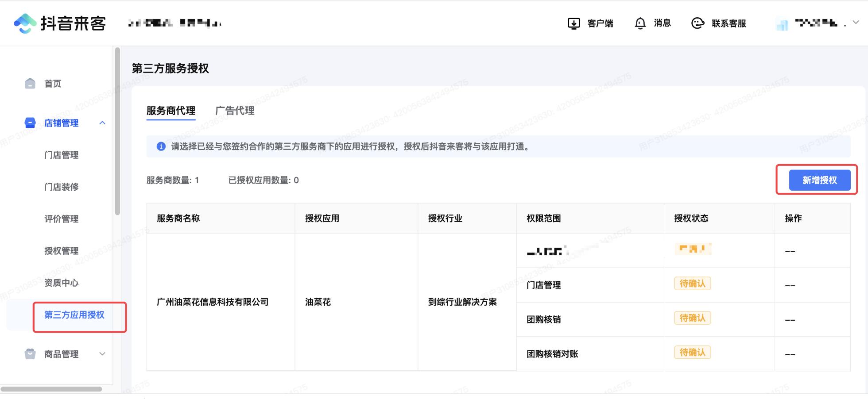Click the 服务商数量: 1 text
The image size is (868, 399).
pos(173,180)
